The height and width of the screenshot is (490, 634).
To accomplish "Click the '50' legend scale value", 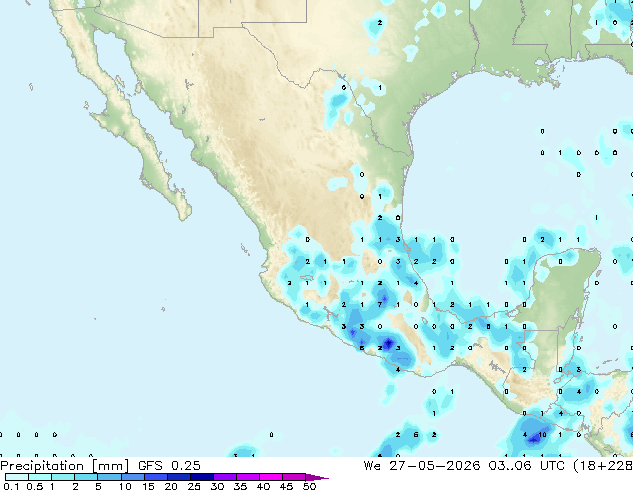I will tap(309, 486).
